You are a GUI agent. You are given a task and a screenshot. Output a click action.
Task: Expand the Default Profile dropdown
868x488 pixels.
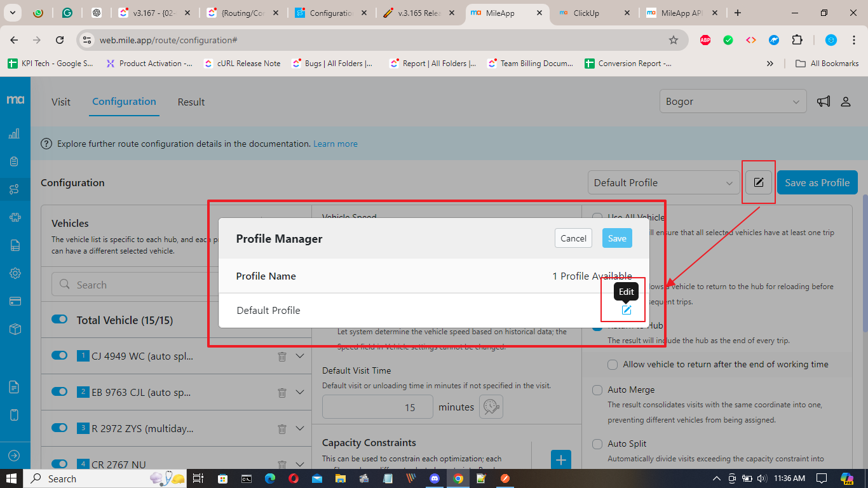click(x=663, y=183)
